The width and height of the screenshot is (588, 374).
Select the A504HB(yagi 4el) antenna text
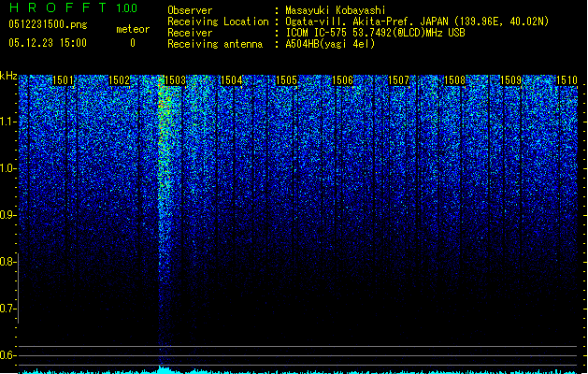coord(330,44)
